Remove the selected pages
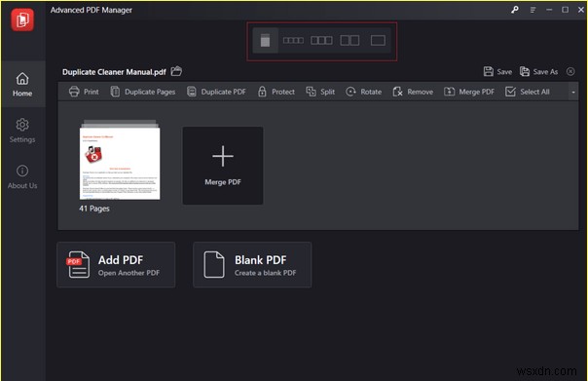This screenshot has height=381, width=588. click(413, 92)
